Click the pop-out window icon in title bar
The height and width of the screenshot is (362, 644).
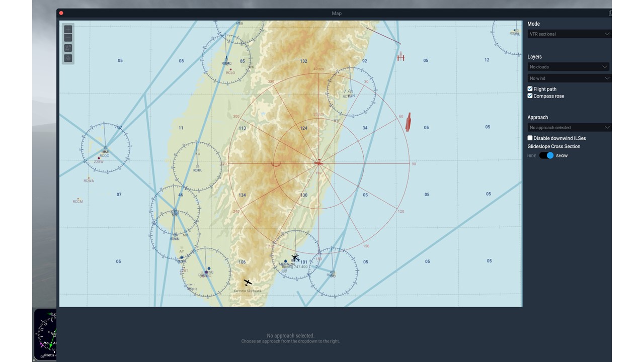pos(610,13)
